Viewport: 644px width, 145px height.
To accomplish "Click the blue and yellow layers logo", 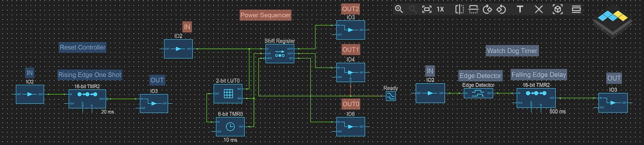I will click(x=613, y=21).
